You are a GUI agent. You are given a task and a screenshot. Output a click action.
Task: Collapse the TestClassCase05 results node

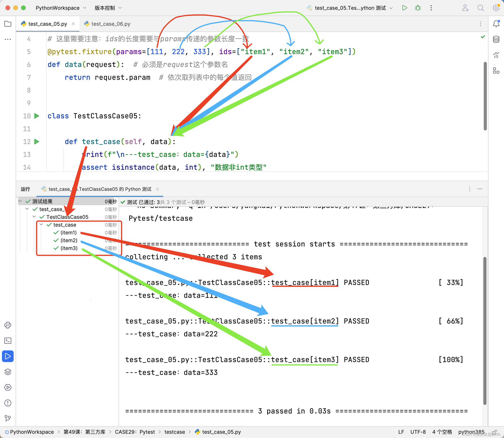point(34,217)
